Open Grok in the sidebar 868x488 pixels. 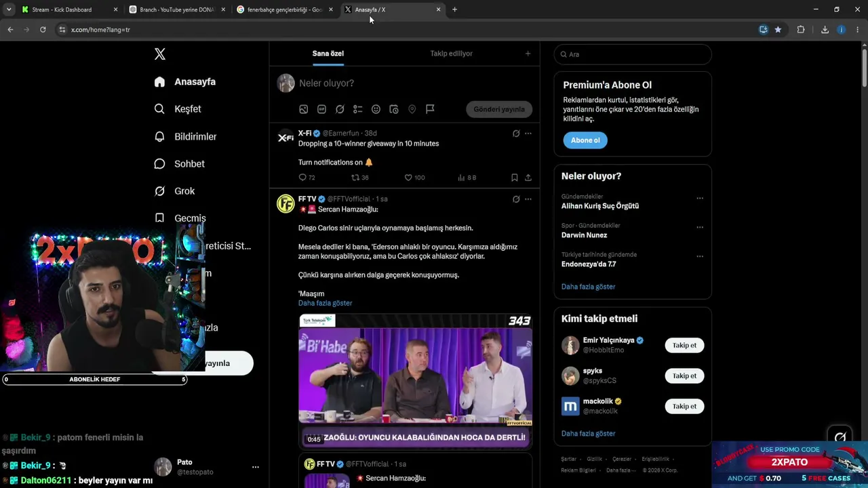pyautogui.click(x=174, y=191)
